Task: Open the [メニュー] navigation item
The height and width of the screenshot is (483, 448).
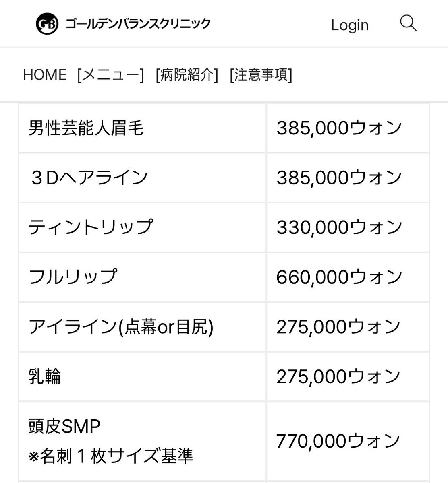Action: [110, 75]
